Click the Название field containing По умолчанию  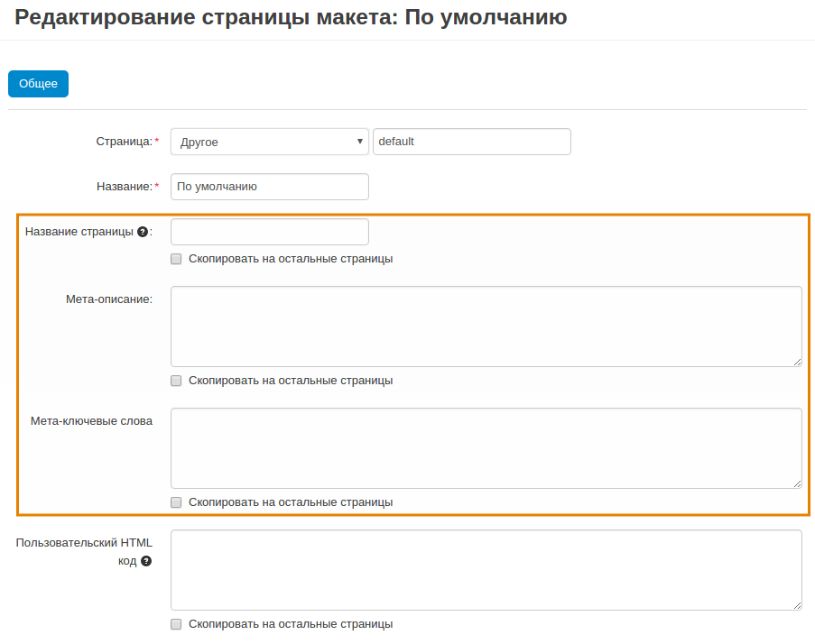pyautogui.click(x=270, y=187)
